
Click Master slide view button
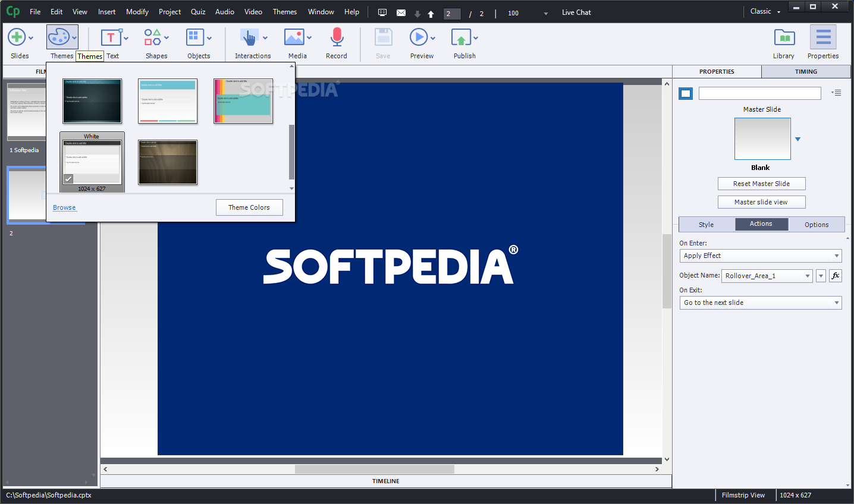[x=761, y=202]
